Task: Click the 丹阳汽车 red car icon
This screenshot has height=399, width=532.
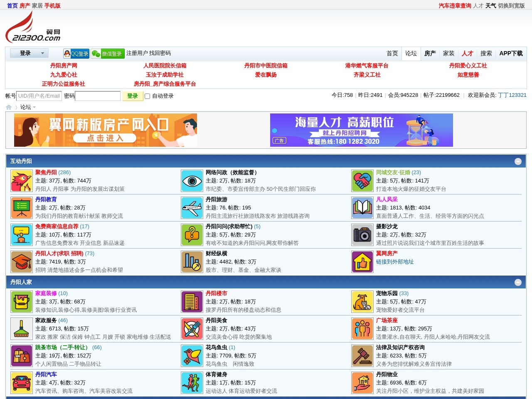Action: click(22, 383)
